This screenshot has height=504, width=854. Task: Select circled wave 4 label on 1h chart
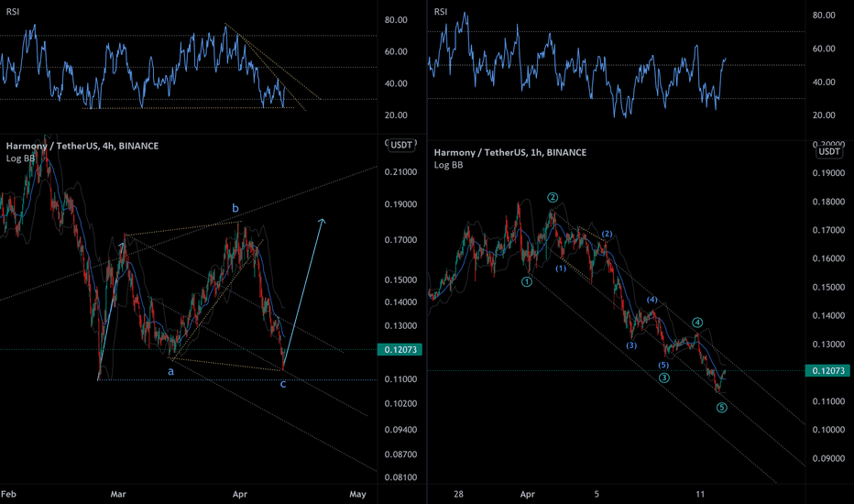[697, 323]
